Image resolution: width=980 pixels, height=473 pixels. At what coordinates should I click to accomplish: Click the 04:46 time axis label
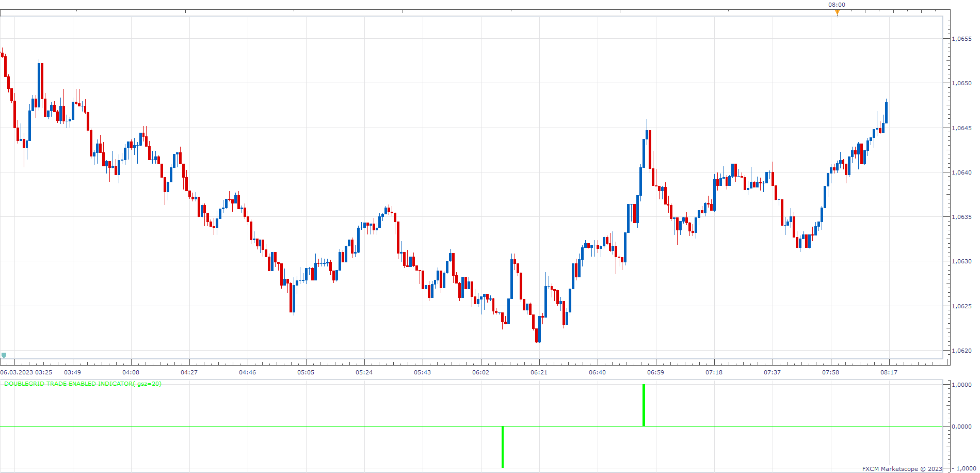point(247,372)
